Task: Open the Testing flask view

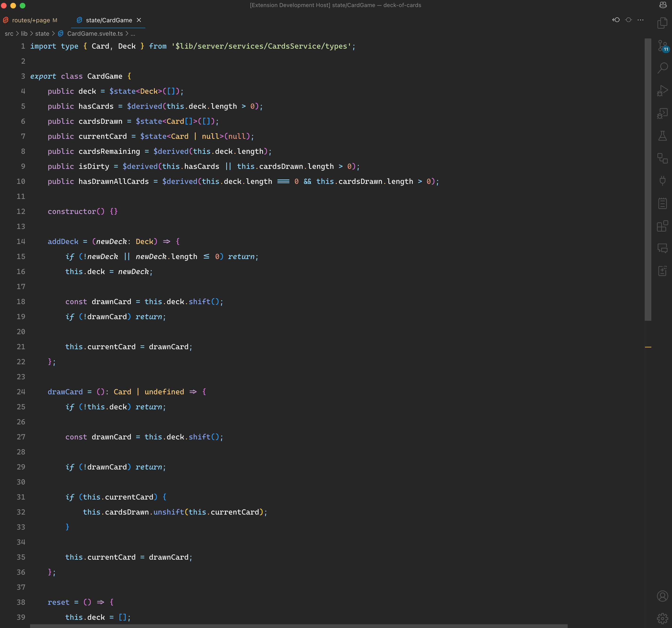Action: [662, 136]
